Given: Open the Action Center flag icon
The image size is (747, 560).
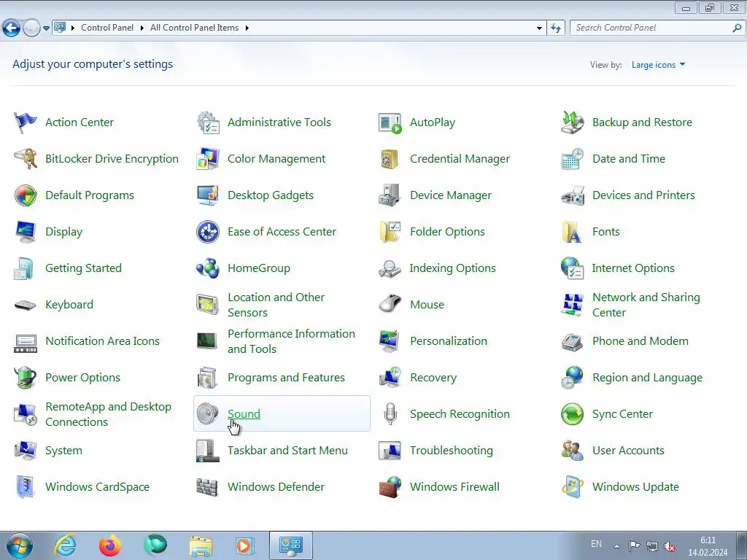Looking at the screenshot, I should pyautogui.click(x=26, y=122).
